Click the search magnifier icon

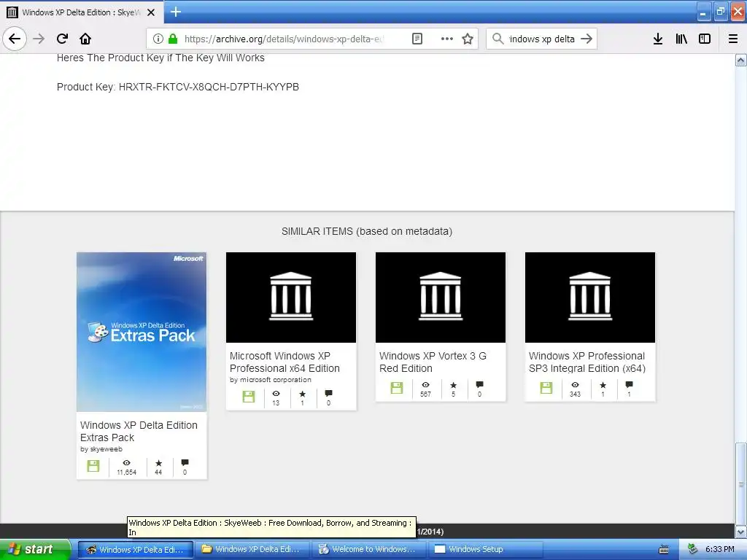coord(498,39)
